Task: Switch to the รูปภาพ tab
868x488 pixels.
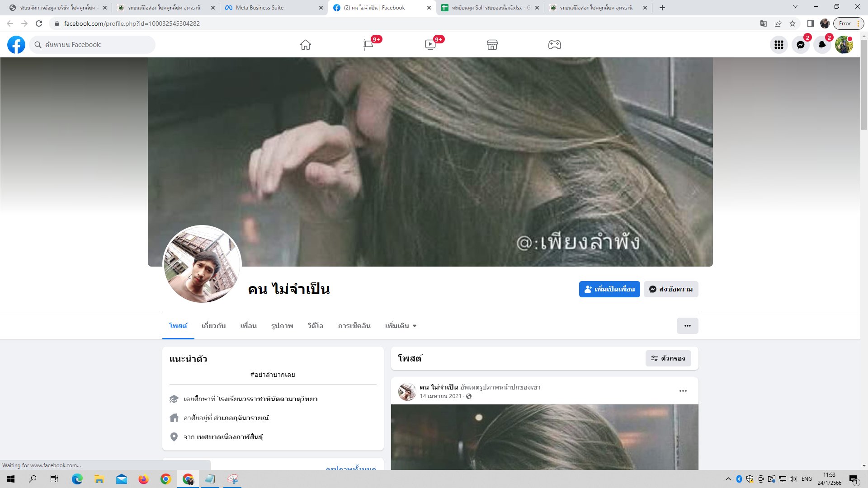Action: [x=282, y=326]
